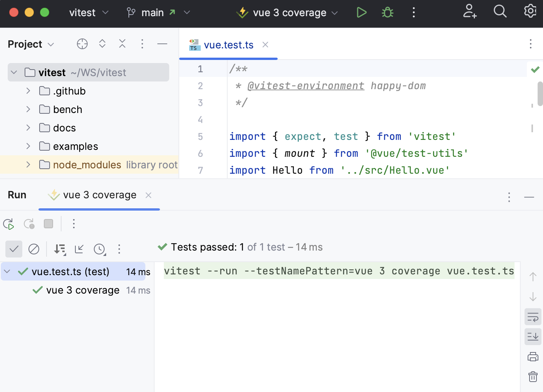Switch to vue.test.ts editor tab
The width and height of the screenshot is (543, 392).
228,45
